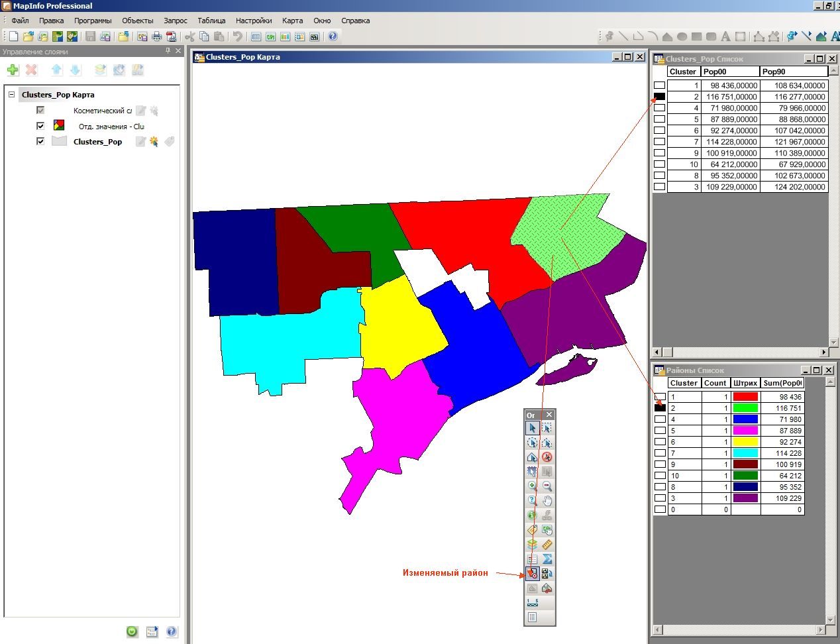Open the Карта menu

(292, 21)
